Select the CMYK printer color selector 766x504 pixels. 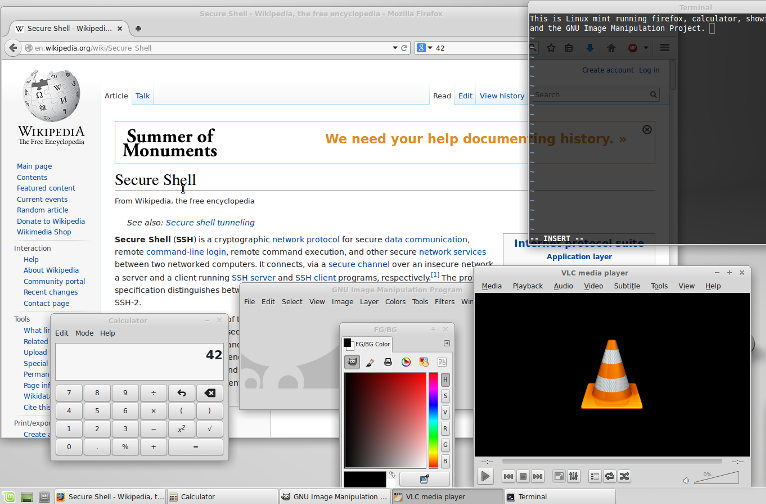click(x=388, y=362)
